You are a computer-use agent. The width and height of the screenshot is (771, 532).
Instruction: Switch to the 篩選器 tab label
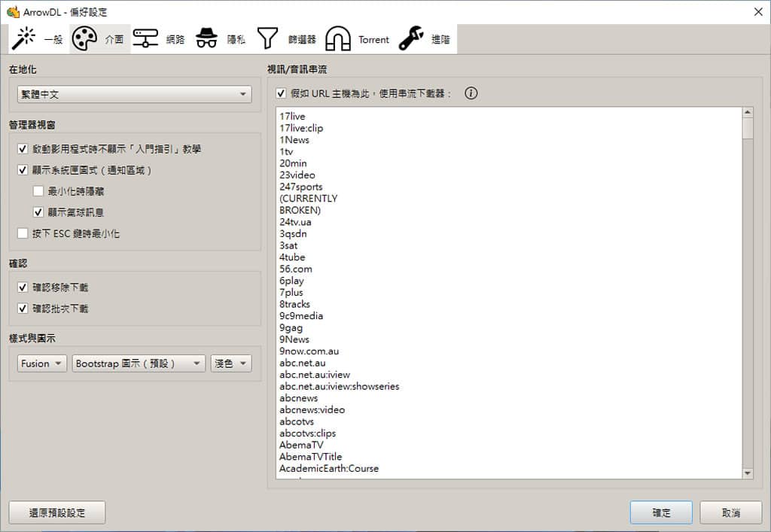tap(302, 39)
